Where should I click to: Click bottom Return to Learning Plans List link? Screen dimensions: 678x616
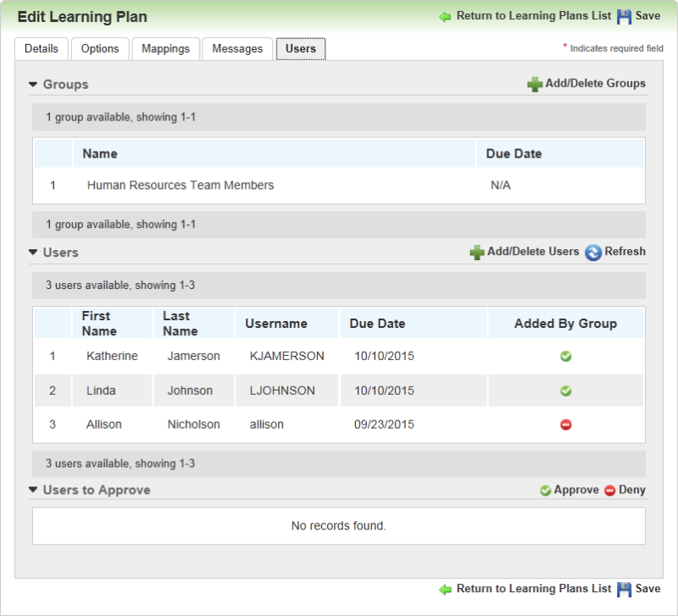pos(534,588)
